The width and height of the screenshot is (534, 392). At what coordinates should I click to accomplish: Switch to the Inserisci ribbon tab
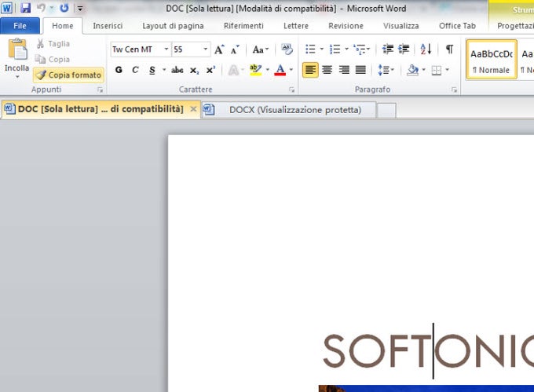pos(108,26)
